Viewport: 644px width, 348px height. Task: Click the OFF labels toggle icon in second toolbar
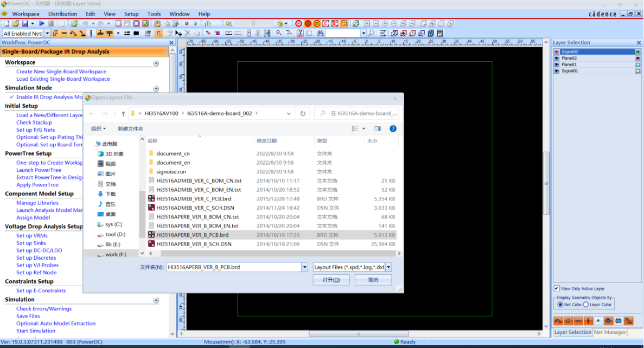point(148,33)
